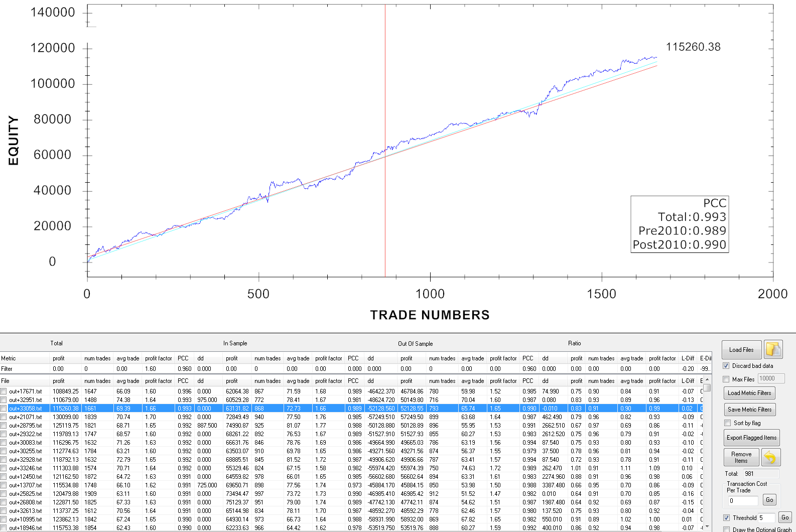Select the out+10995.txt file row

[351, 519]
